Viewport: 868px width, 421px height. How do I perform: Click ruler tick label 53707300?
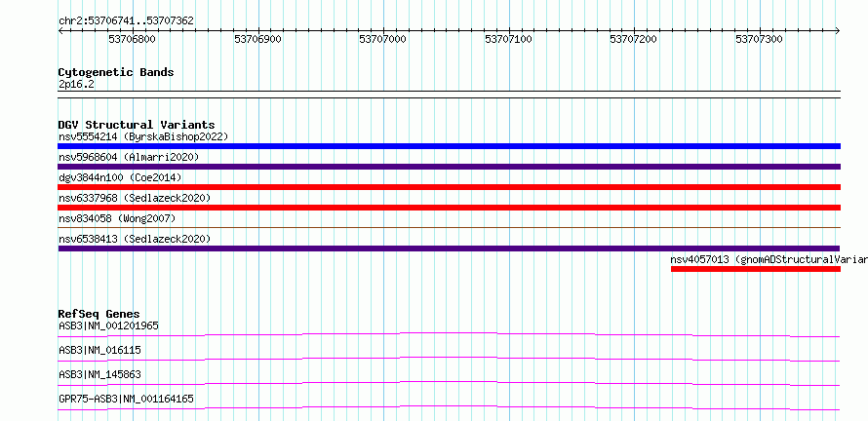(x=759, y=39)
